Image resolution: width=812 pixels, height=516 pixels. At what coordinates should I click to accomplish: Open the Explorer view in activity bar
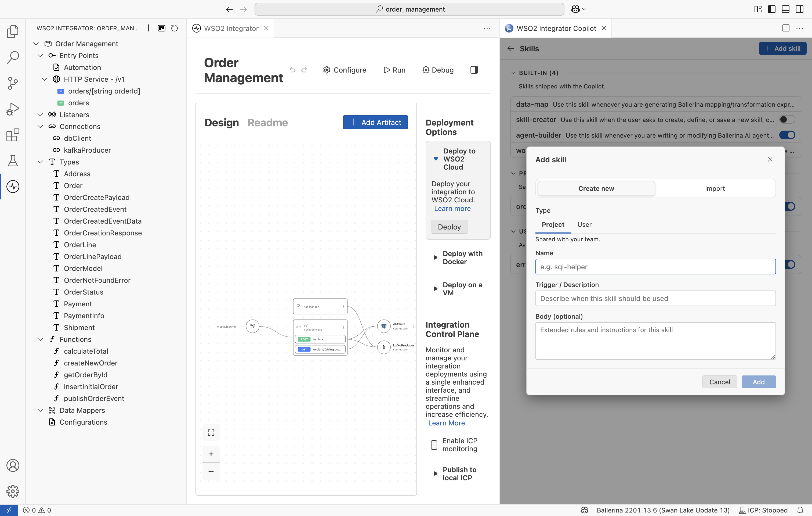pyautogui.click(x=12, y=31)
